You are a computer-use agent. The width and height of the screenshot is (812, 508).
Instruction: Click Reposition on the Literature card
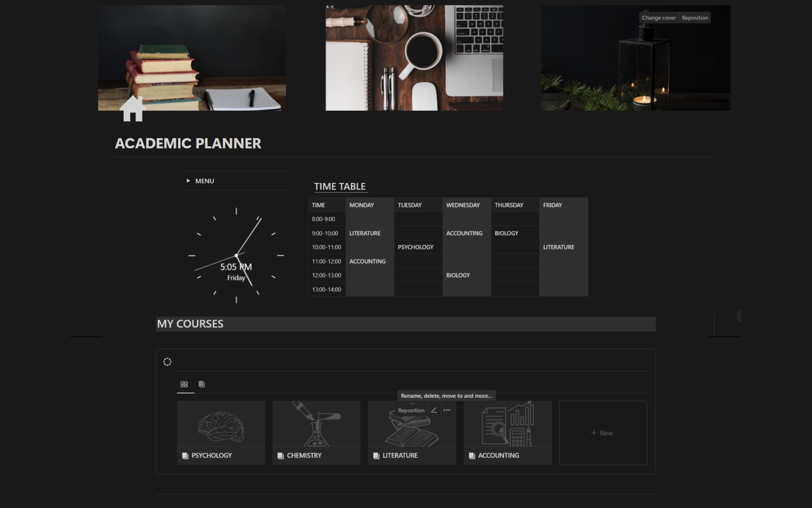(411, 410)
